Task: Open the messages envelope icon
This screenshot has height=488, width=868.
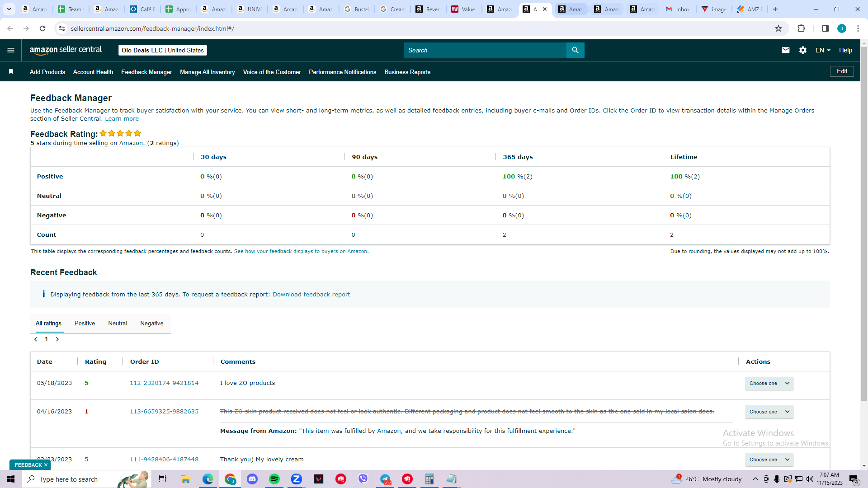Action: click(786, 50)
